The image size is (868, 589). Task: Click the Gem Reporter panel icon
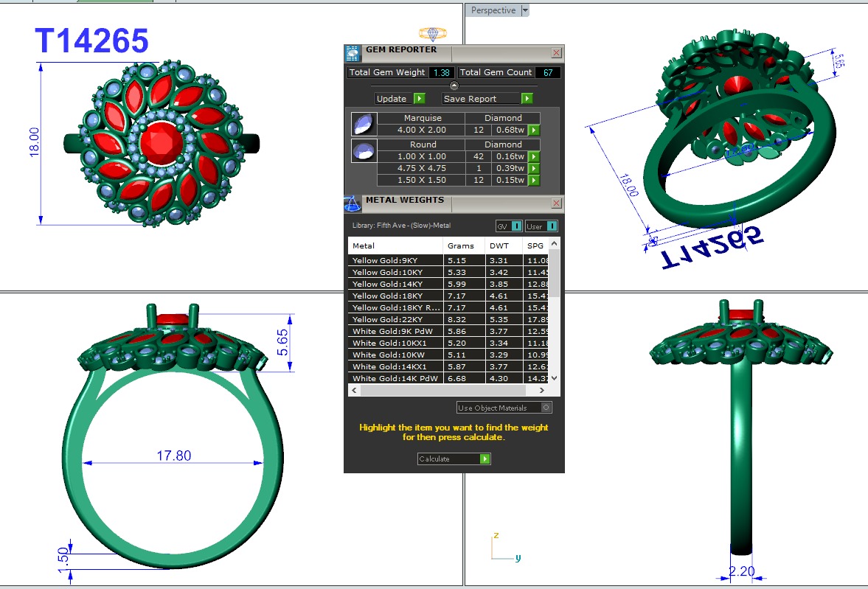pos(353,52)
